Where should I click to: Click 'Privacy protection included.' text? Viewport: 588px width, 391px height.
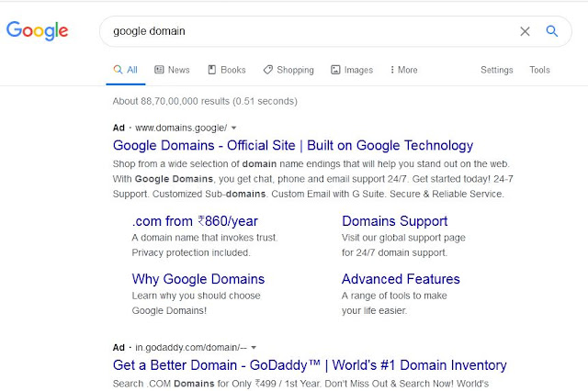[x=191, y=252]
